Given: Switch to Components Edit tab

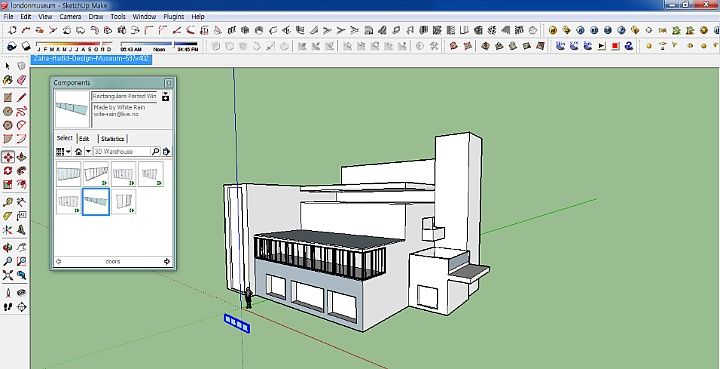Looking at the screenshot, I should 84,139.
